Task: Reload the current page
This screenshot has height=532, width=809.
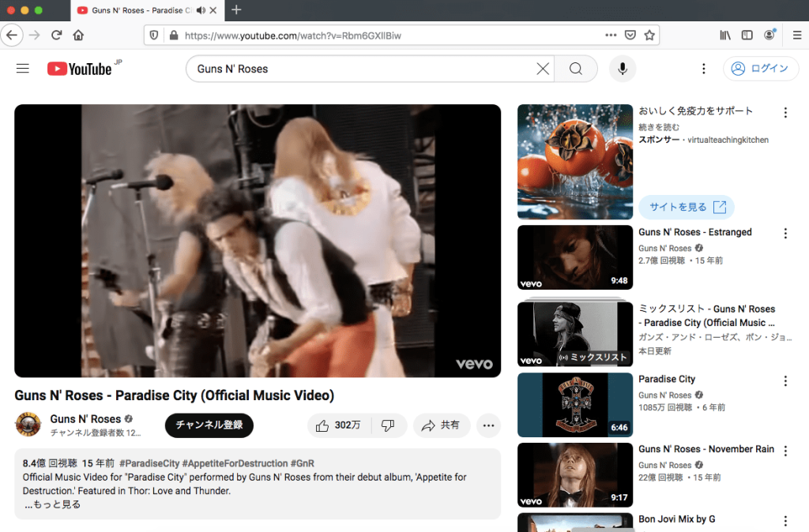Action: click(x=57, y=36)
